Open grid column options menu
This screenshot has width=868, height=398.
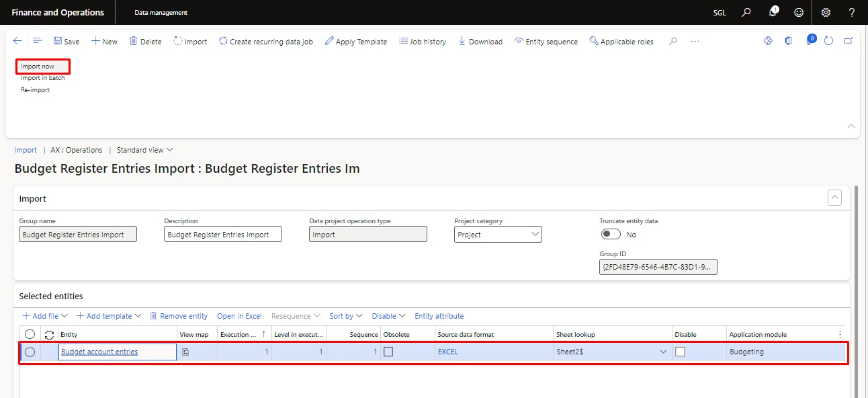coord(840,334)
